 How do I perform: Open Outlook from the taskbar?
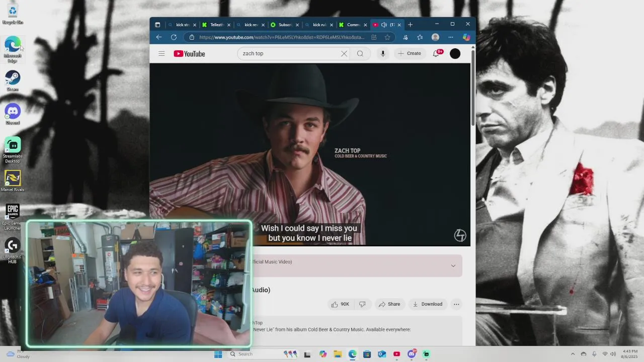382,354
